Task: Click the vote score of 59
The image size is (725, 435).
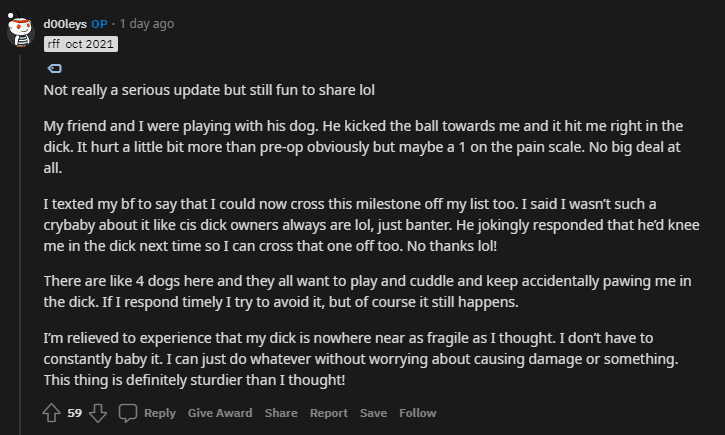Action: click(75, 413)
